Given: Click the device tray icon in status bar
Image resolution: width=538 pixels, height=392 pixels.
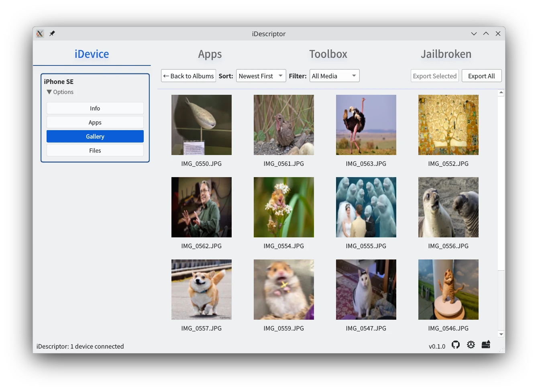Looking at the screenshot, I should point(486,345).
